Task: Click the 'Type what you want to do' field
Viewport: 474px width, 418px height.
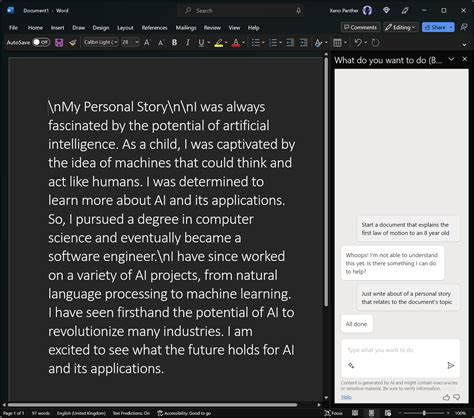Action: click(x=400, y=350)
